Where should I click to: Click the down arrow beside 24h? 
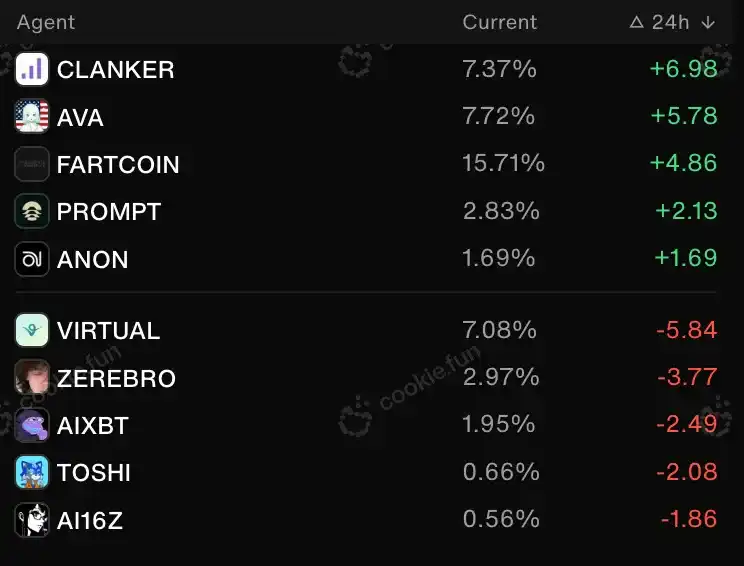[708, 22]
